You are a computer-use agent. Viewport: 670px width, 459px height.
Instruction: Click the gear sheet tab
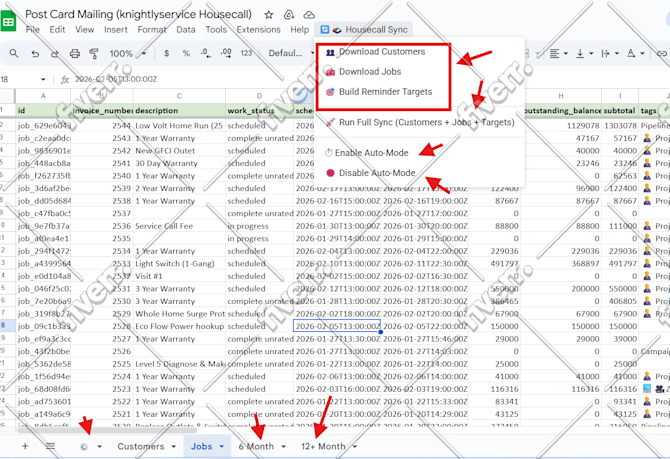click(x=84, y=447)
